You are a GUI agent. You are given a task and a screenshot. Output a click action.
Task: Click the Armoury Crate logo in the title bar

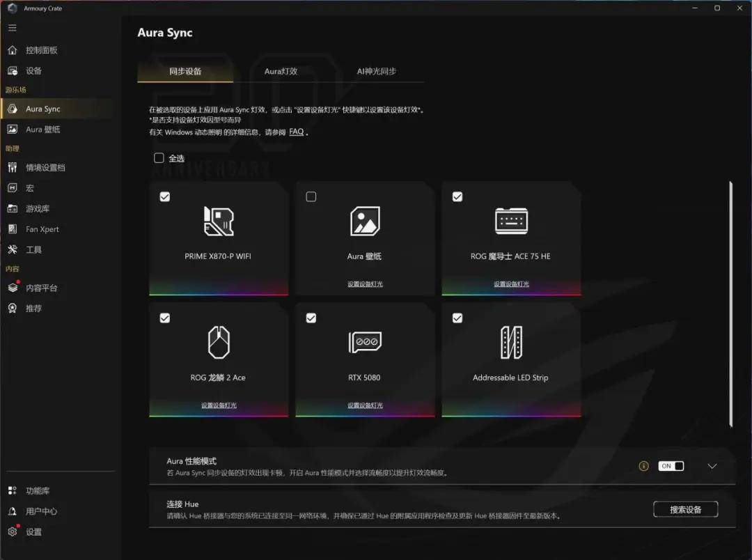(x=13, y=8)
